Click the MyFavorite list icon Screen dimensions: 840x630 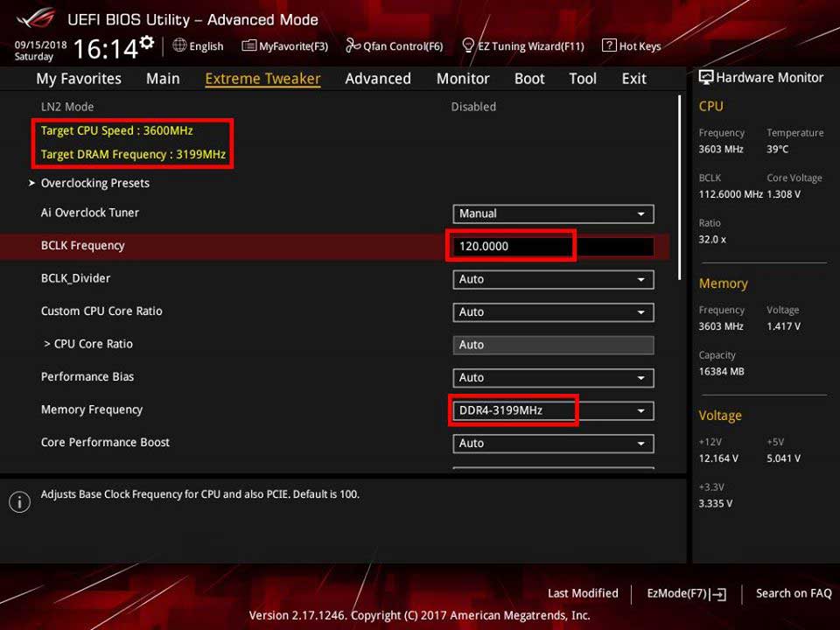249,45
